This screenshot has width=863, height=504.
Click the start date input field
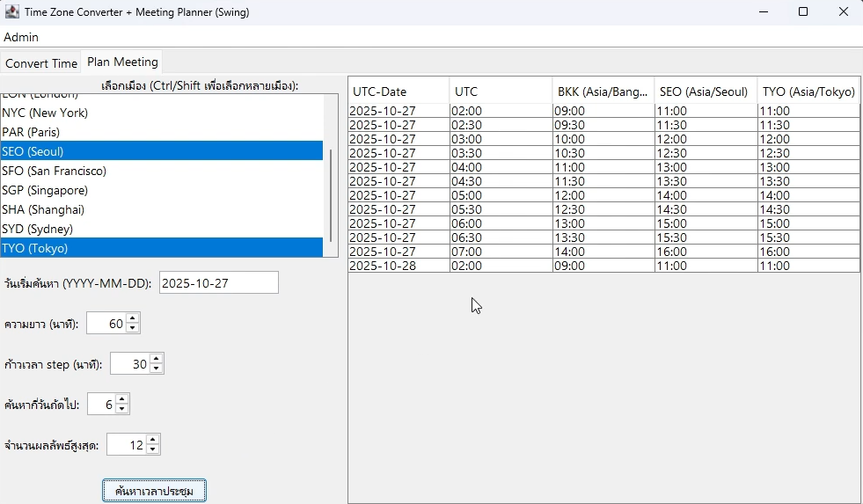218,282
